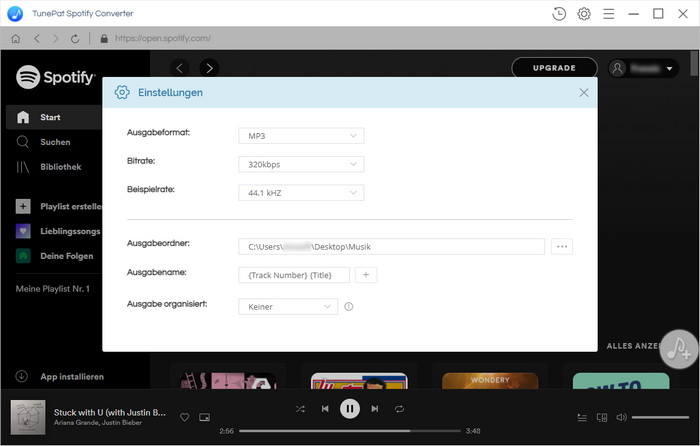Reload the page with the refresh icon
700x446 pixels.
click(x=75, y=39)
